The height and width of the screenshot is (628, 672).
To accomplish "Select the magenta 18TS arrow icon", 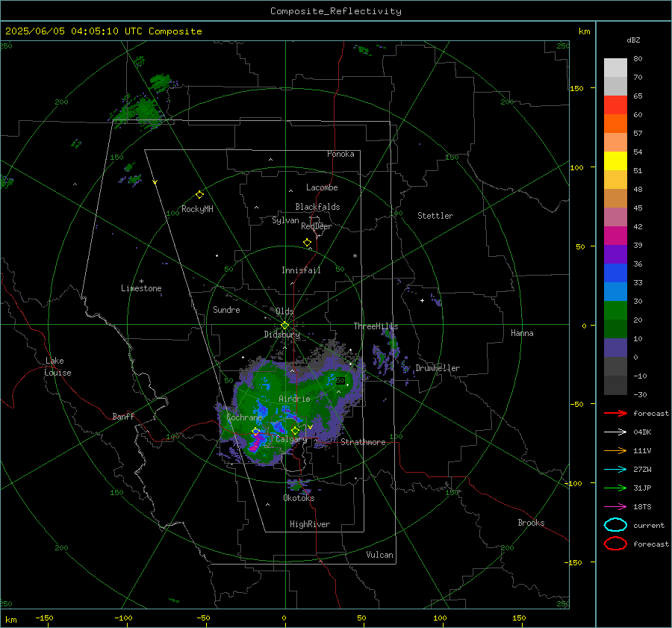I will pyautogui.click(x=615, y=507).
